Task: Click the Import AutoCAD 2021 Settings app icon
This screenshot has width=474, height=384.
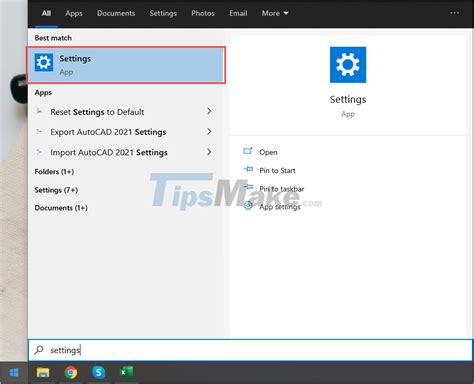Action: pos(39,152)
